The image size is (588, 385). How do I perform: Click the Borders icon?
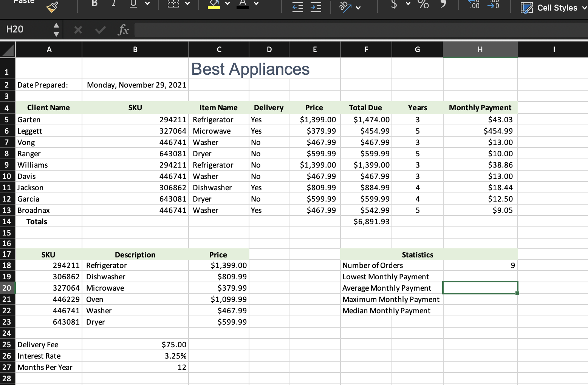(173, 4)
